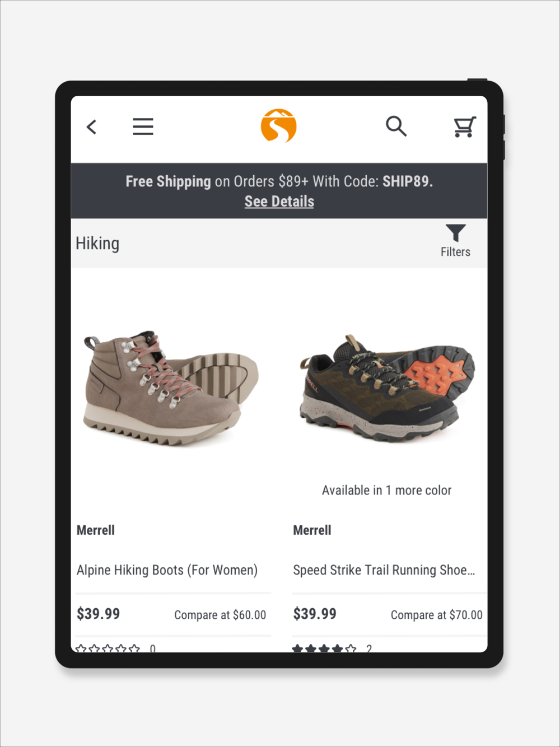560x747 pixels.
Task: Tap the orange Sierra logo
Action: [279, 126]
